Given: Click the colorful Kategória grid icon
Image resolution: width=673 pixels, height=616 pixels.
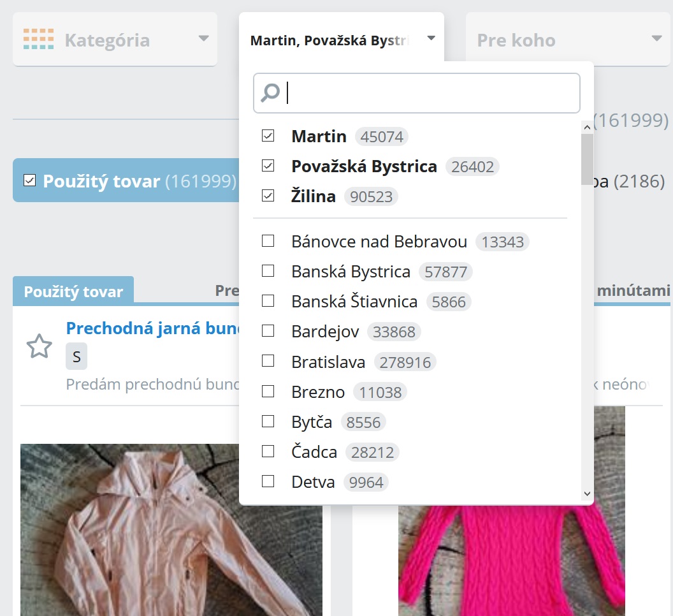Looking at the screenshot, I should click(38, 40).
